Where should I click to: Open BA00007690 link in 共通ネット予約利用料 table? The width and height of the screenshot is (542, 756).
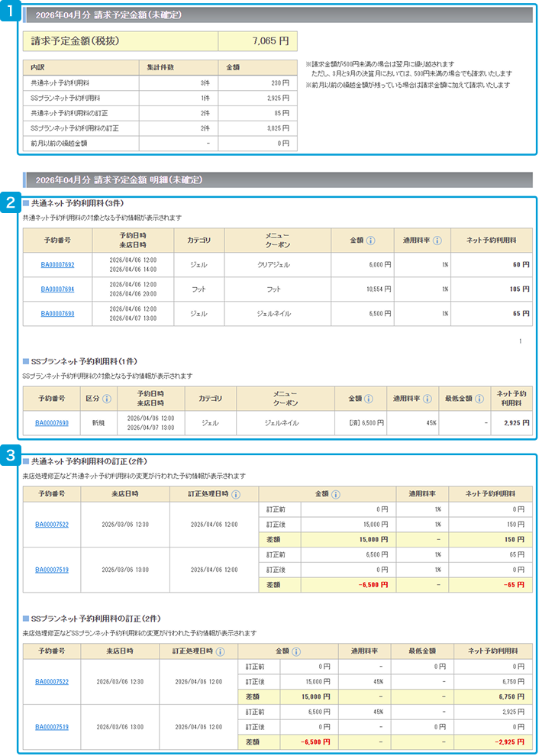click(57, 313)
